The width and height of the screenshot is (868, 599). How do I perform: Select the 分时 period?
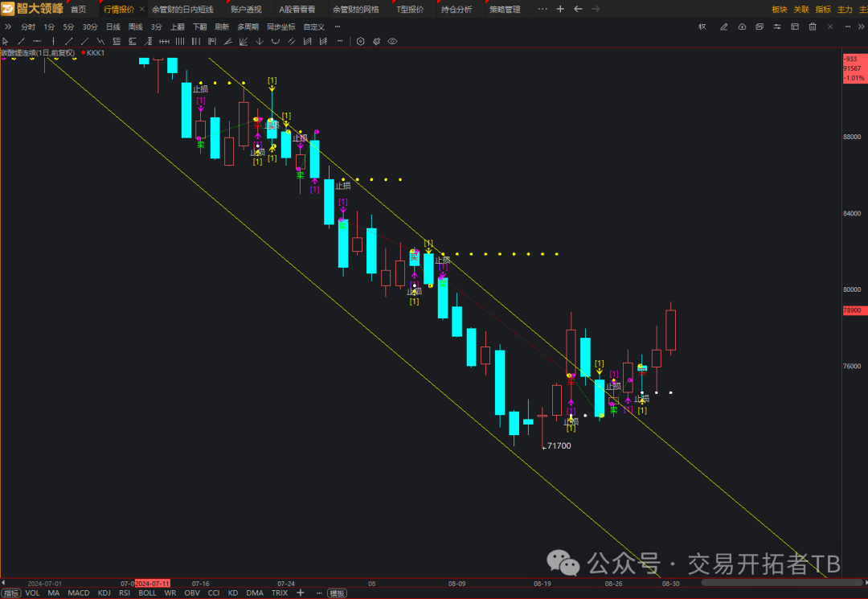(28, 27)
